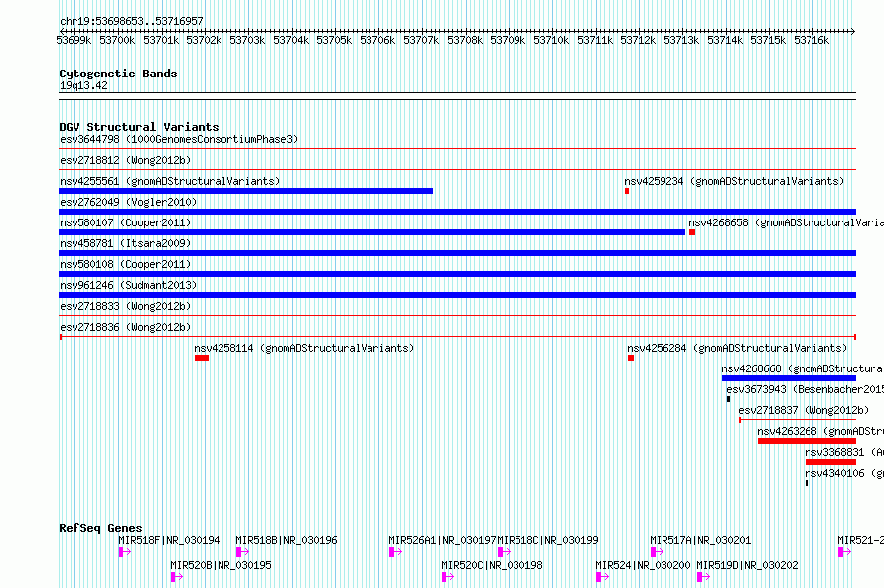The image size is (884, 588).
Task: Click the black nsv4340106 variant marker
Action: point(807,483)
